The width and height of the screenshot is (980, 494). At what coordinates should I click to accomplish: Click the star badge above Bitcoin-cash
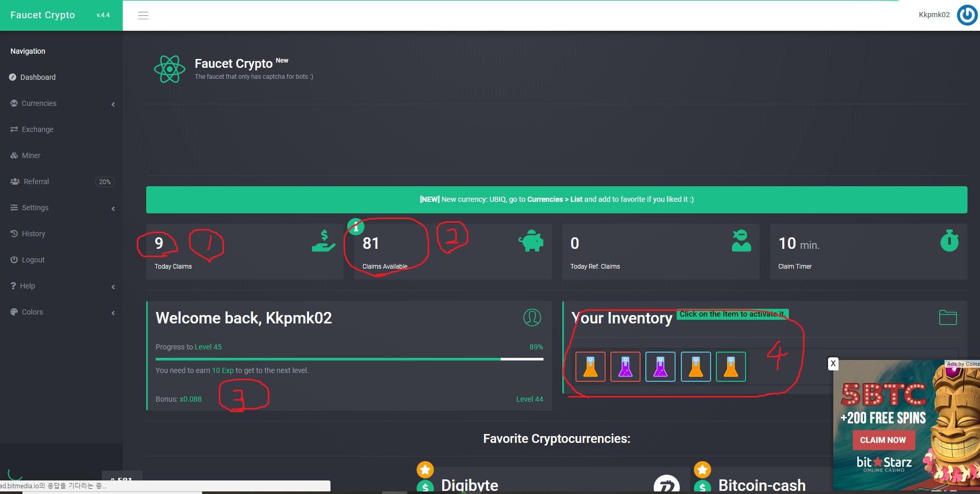(702, 469)
